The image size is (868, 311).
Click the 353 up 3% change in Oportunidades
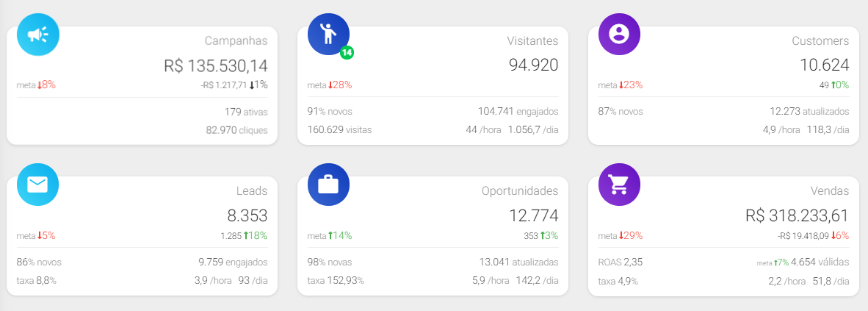540,235
